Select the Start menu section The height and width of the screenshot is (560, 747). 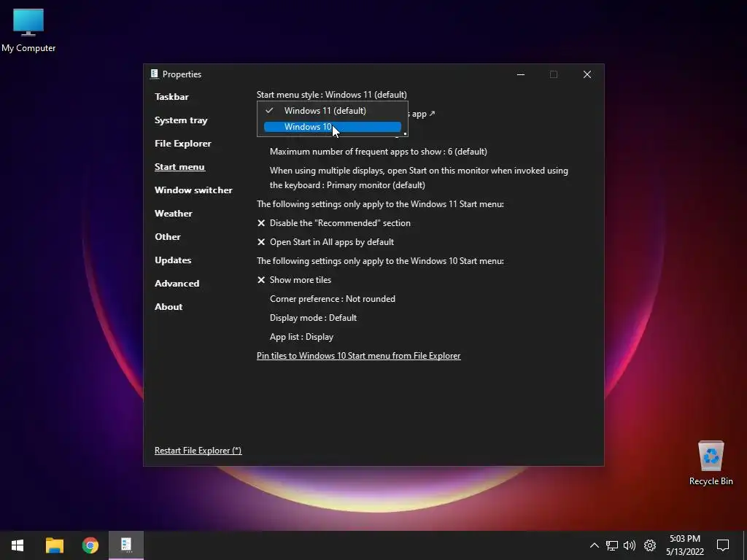pyautogui.click(x=179, y=167)
